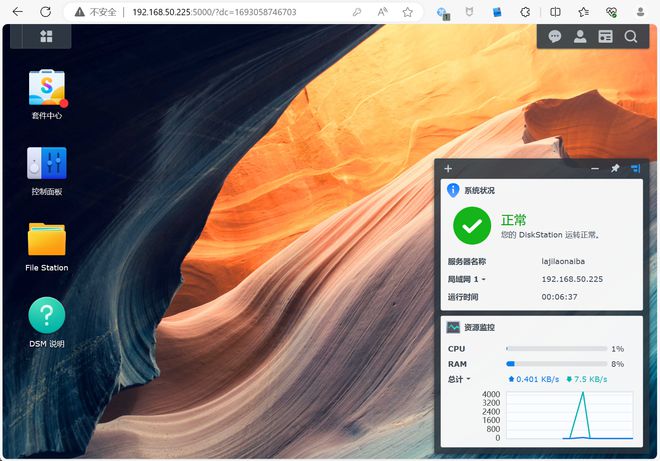Toggle pin on the widget panel
The image size is (660, 461).
(x=615, y=168)
